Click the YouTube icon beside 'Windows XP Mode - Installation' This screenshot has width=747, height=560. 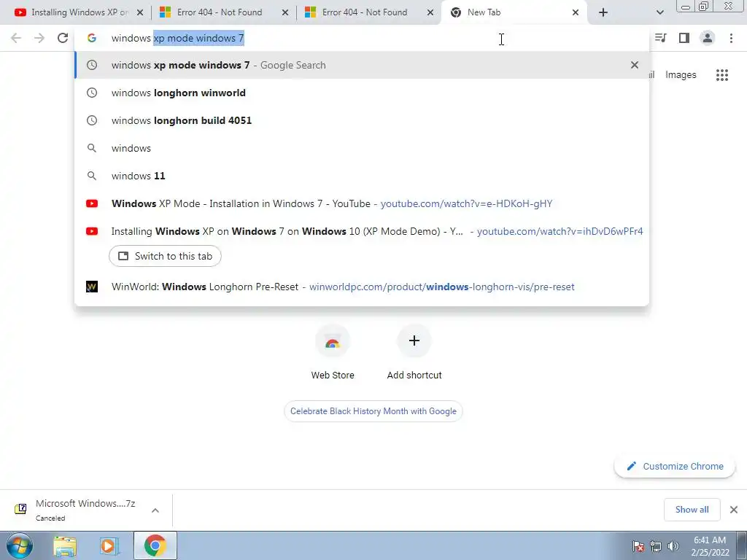tap(92, 203)
